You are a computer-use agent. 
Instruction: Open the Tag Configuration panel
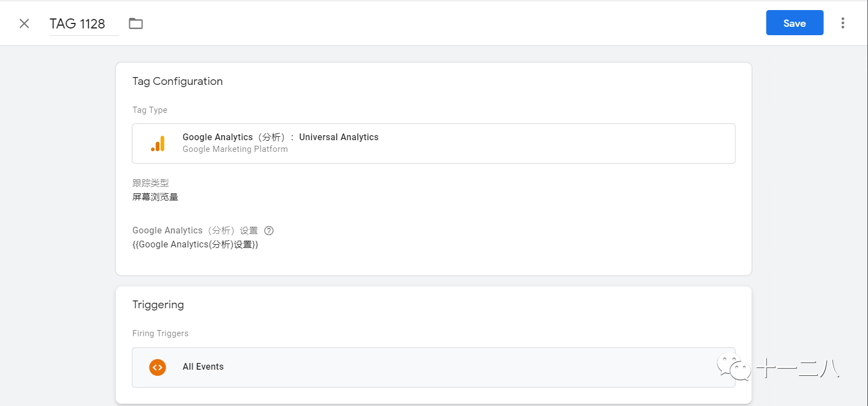coord(177,81)
